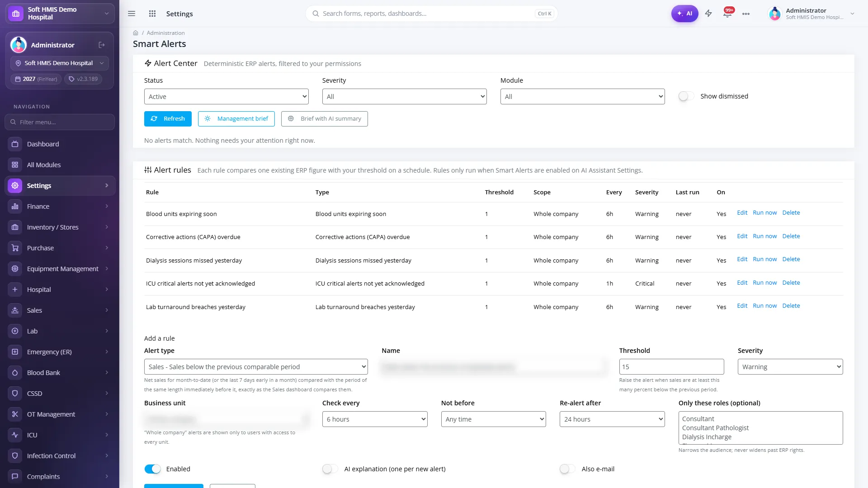Open Dashboard from sidebar

pyautogui.click(x=60, y=144)
